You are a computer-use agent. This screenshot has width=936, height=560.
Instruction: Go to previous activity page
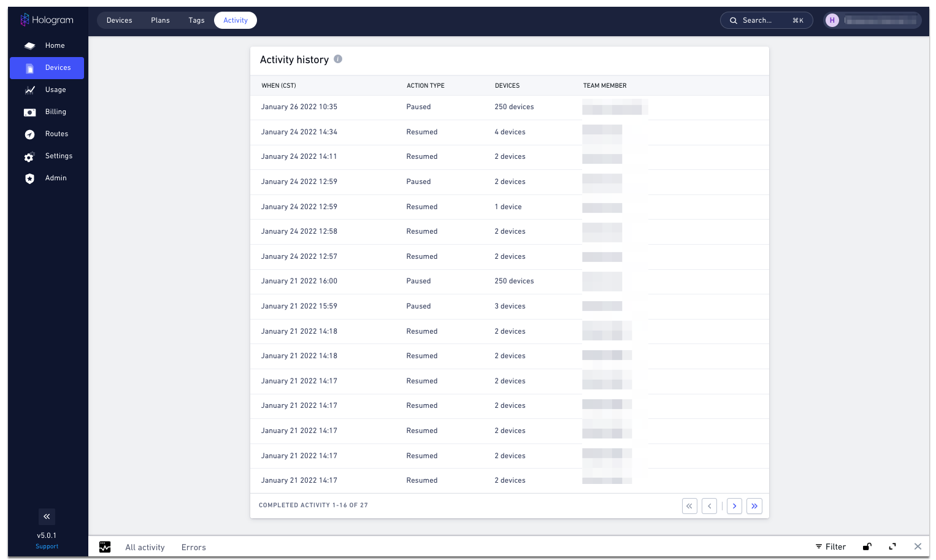(709, 506)
